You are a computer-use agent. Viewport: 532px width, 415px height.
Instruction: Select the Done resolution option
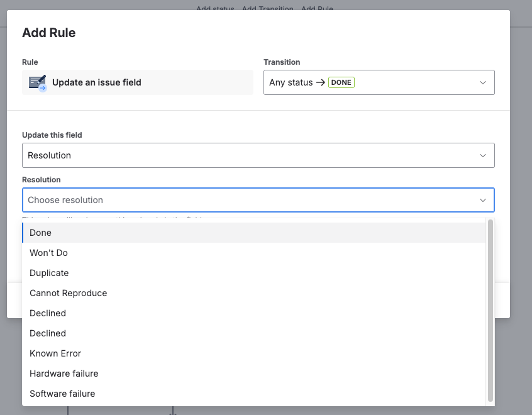point(41,233)
